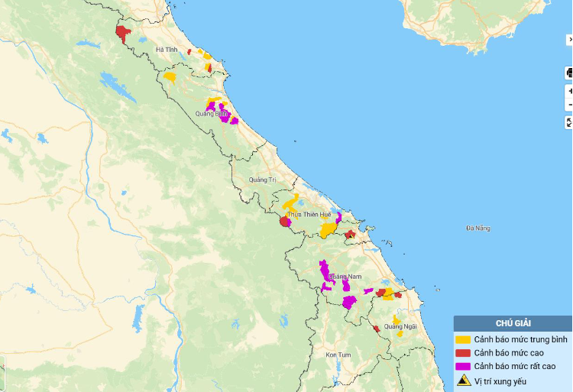The image size is (573, 392).
Task: Toggle fullscreen map view
Action: [x=569, y=122]
